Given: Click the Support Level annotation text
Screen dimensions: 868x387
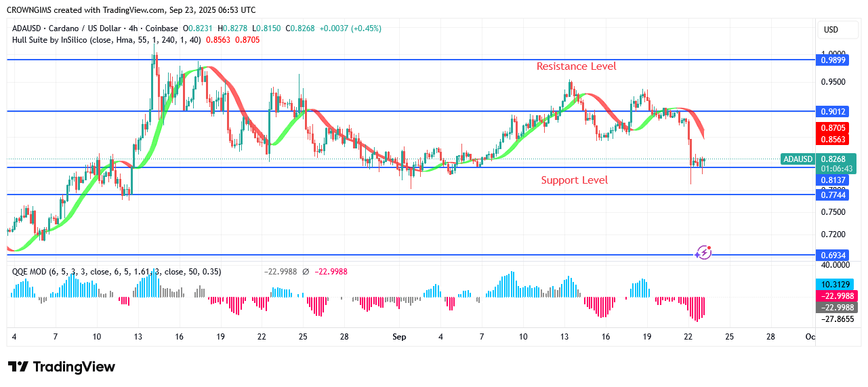Looking at the screenshot, I should [x=575, y=180].
